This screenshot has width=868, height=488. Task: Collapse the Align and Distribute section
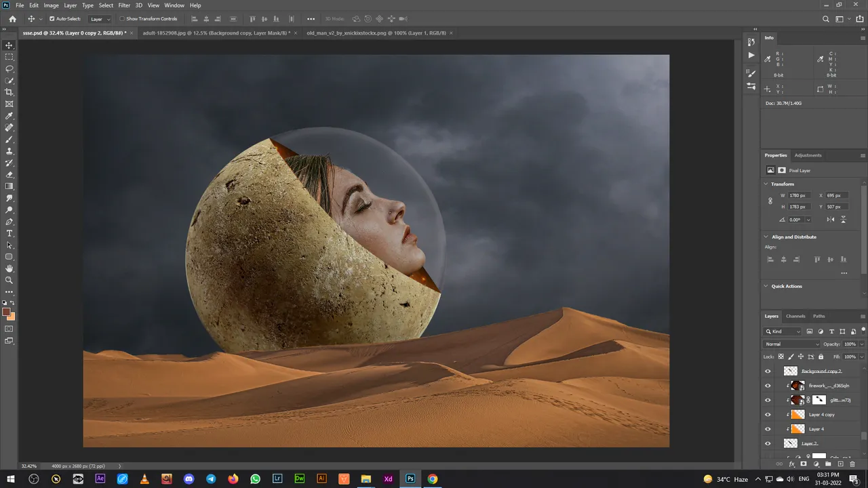tap(767, 237)
